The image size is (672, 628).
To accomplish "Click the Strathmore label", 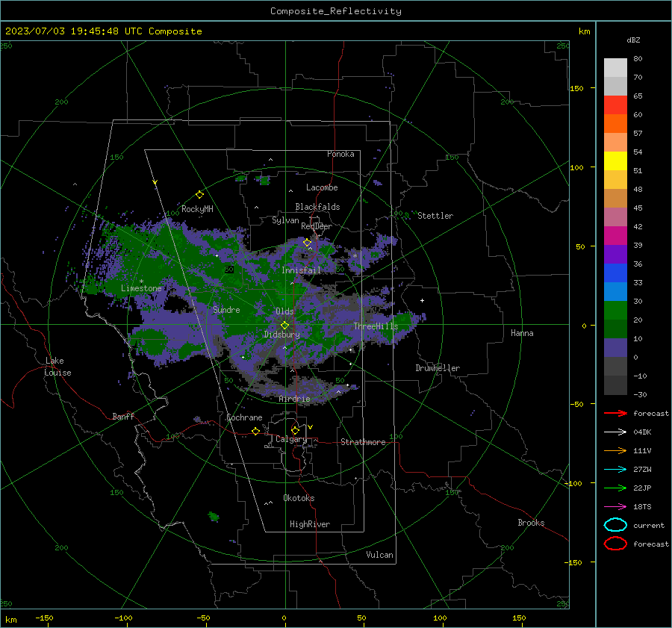I will click(363, 442).
